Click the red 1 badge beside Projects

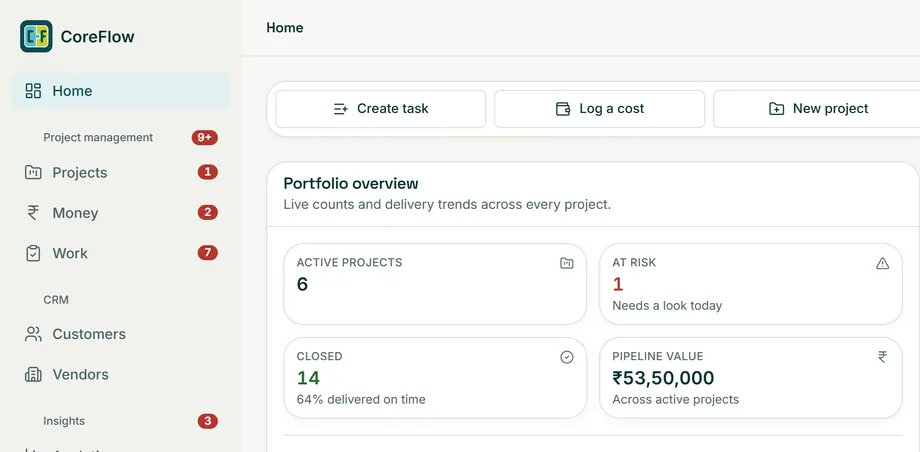[208, 172]
